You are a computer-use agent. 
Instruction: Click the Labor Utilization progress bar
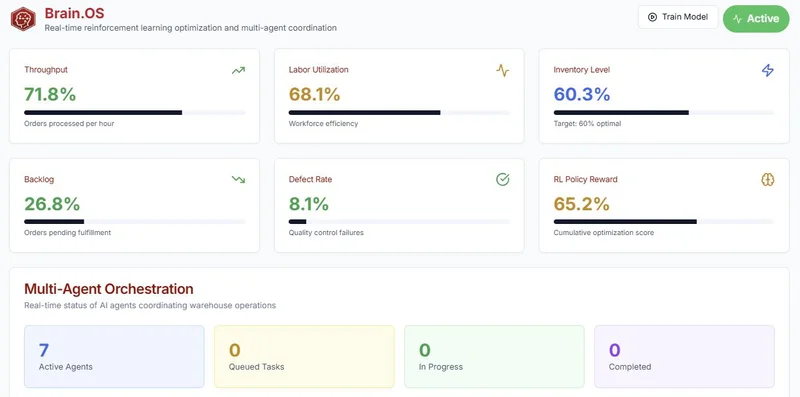point(399,112)
